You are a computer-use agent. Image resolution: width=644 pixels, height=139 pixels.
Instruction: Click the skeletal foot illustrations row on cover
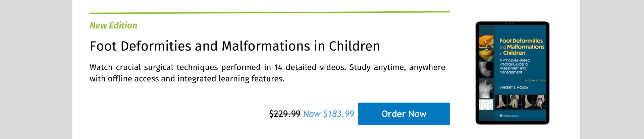521,102
